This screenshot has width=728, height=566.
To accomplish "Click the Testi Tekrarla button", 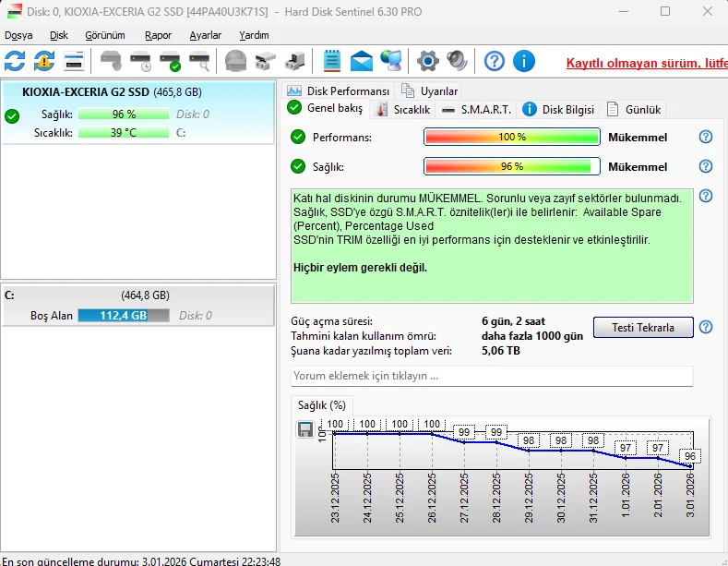I will point(643,328).
